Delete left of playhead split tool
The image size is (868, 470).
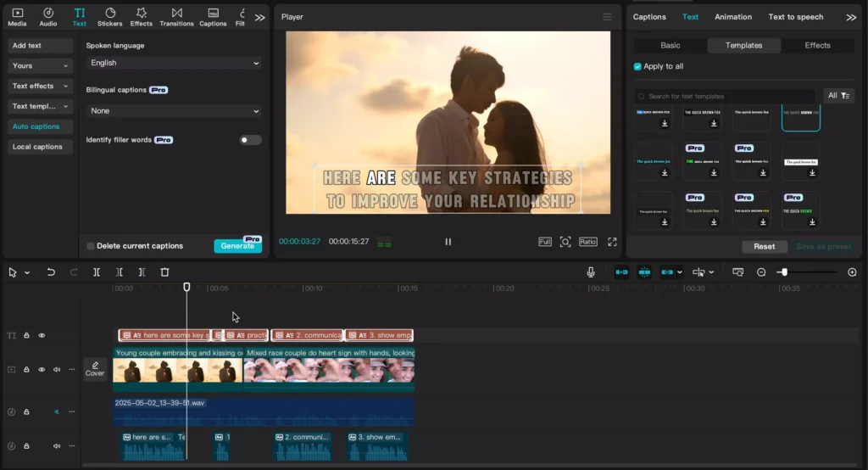119,272
